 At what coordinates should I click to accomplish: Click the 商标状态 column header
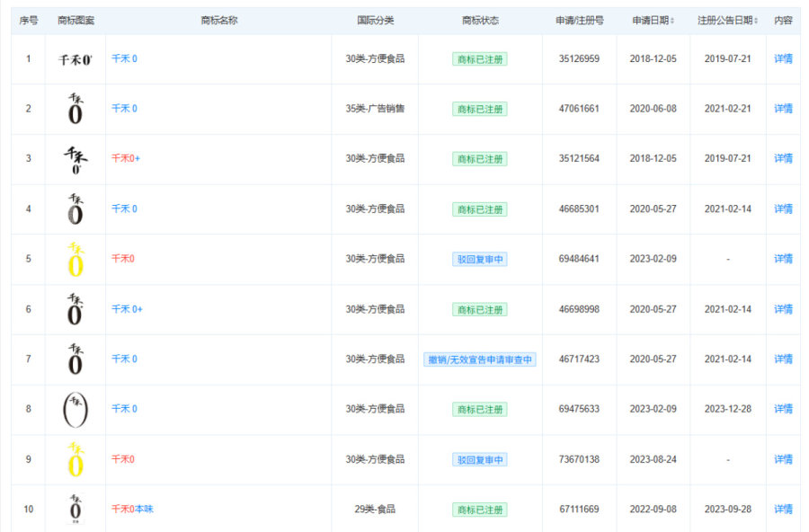click(x=480, y=21)
